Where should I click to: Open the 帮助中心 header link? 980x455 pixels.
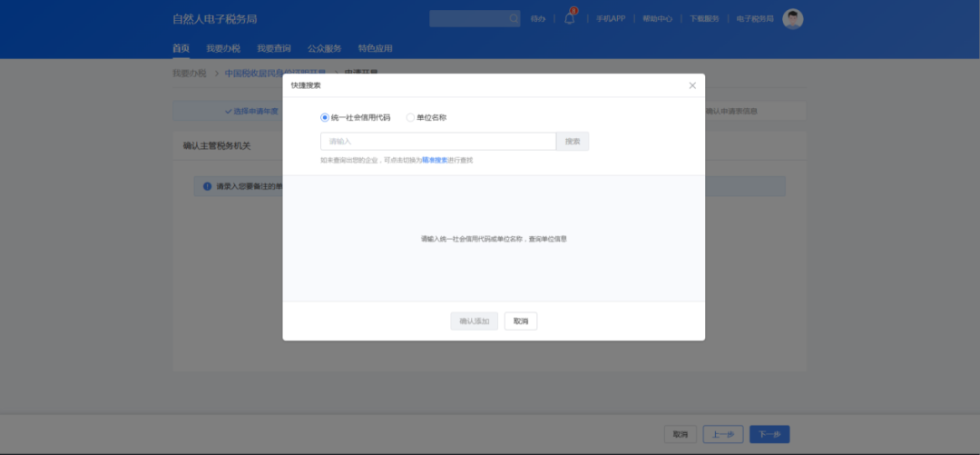(x=657, y=19)
